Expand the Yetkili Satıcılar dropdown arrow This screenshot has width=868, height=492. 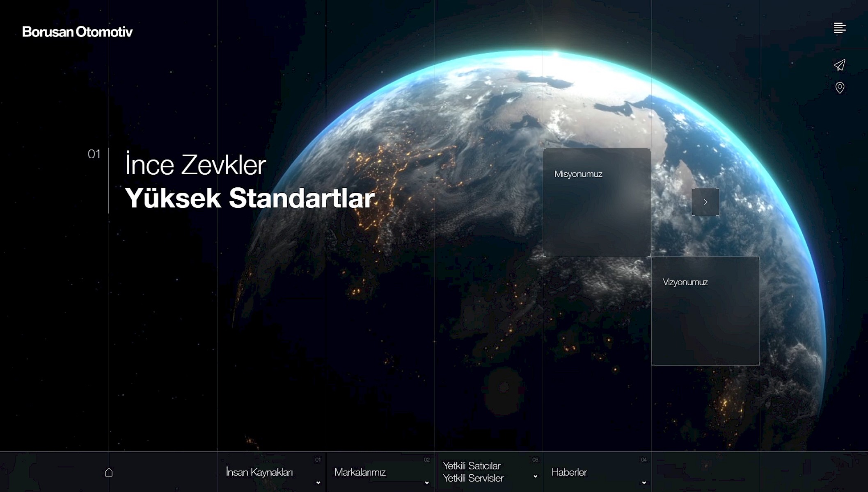click(x=535, y=476)
